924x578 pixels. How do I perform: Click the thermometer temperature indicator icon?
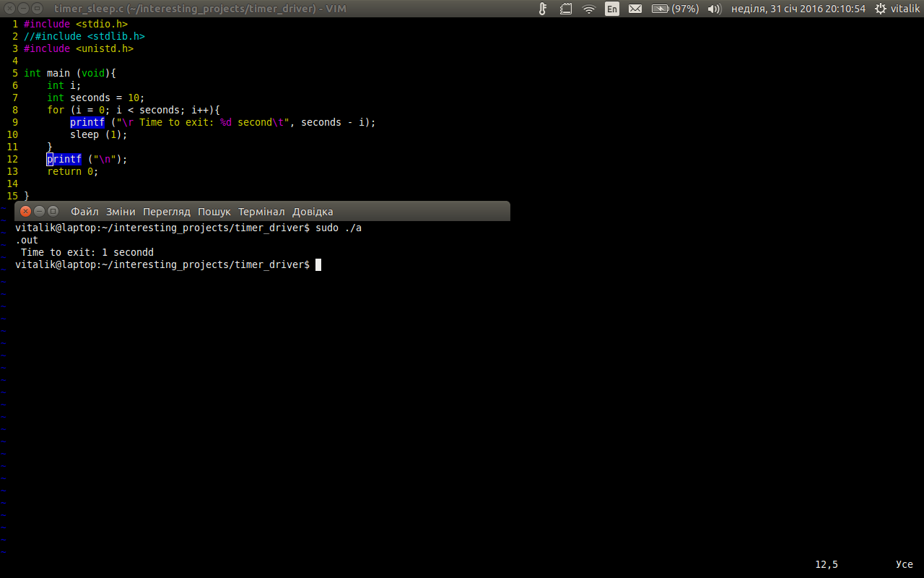point(543,9)
